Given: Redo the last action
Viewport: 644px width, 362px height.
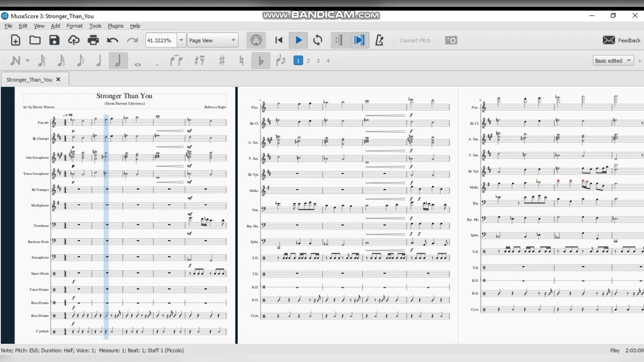Looking at the screenshot, I should (132, 40).
